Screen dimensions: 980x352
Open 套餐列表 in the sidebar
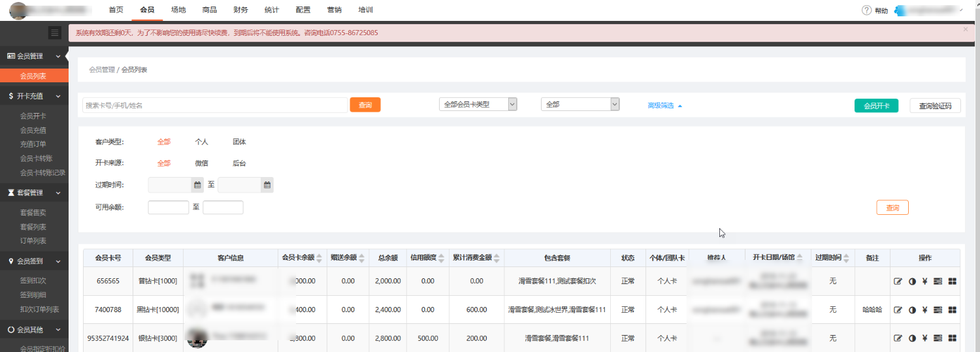point(33,227)
